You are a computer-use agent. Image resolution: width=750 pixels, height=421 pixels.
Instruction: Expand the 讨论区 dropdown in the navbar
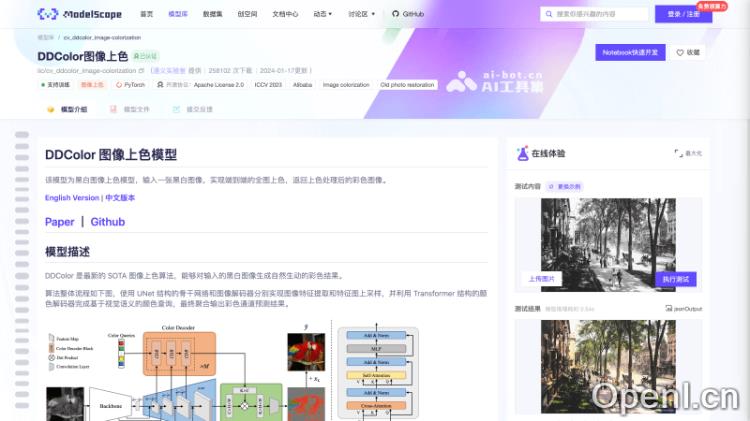coord(361,14)
